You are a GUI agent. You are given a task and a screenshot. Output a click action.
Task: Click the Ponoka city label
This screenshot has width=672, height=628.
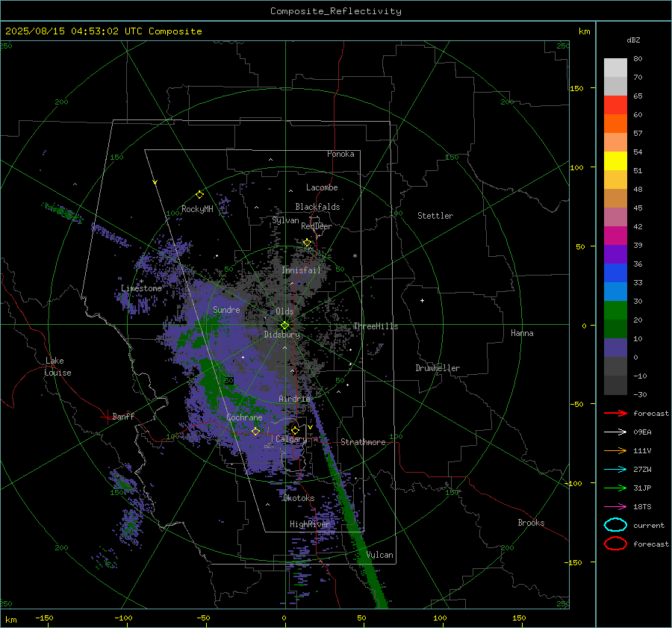(x=340, y=155)
